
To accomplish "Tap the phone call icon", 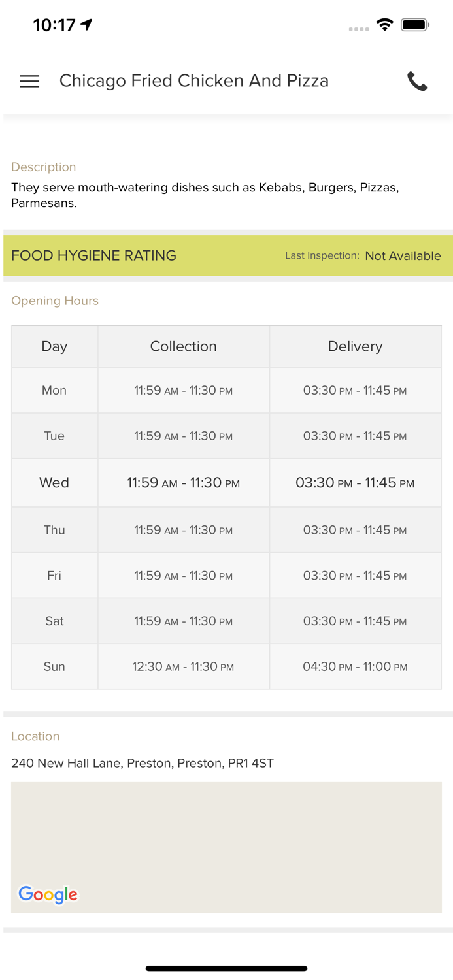I will pyautogui.click(x=417, y=81).
